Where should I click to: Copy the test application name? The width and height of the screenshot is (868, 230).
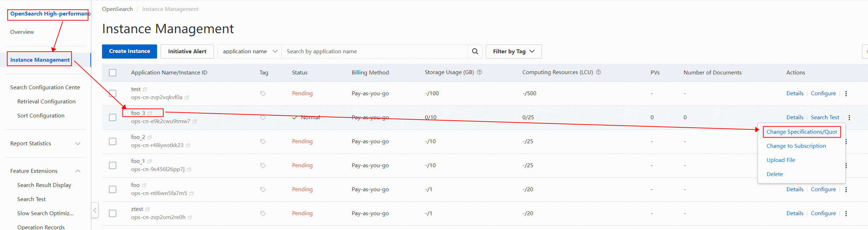145,90
